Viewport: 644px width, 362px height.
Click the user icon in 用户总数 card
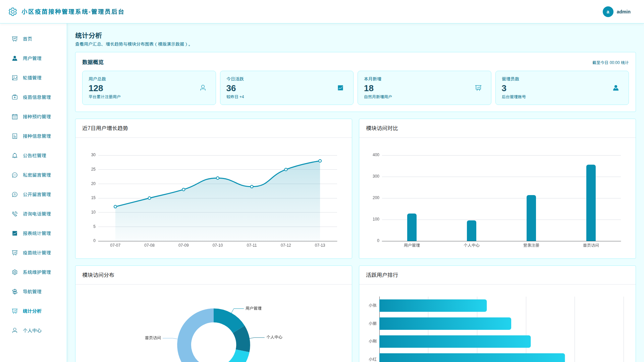(203, 88)
